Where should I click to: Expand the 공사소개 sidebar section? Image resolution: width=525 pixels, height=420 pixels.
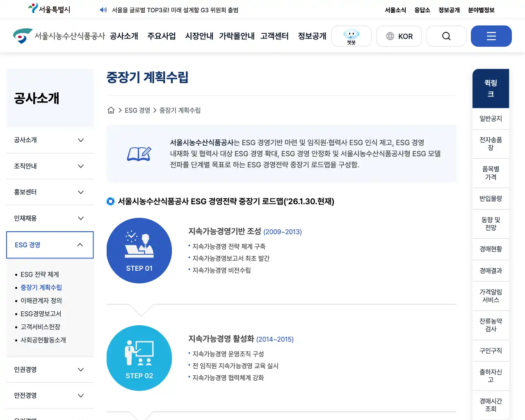[50, 140]
